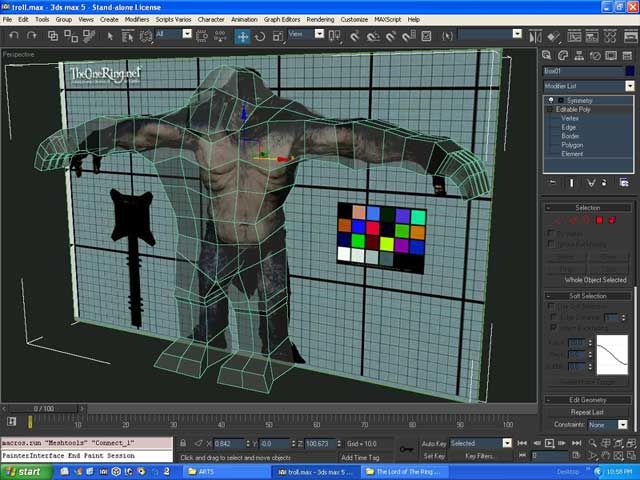Open the Modifiers menu
The height and width of the screenshot is (480, 640).
pyautogui.click(x=137, y=20)
